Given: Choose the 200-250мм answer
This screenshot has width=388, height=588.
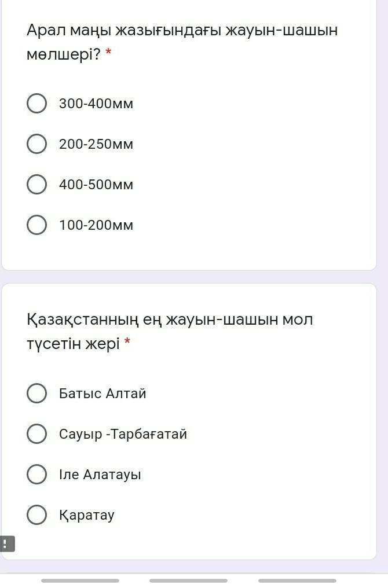Looking at the screenshot, I should click(x=37, y=144).
